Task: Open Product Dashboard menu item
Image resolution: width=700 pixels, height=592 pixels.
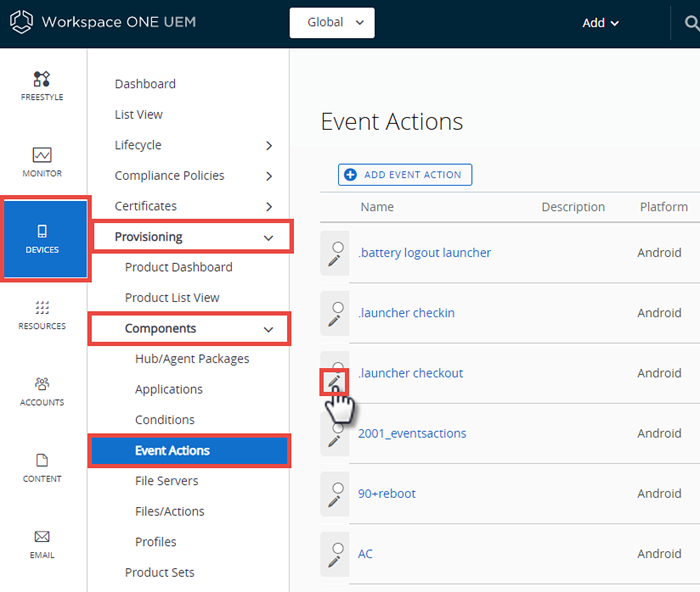Action: click(179, 267)
